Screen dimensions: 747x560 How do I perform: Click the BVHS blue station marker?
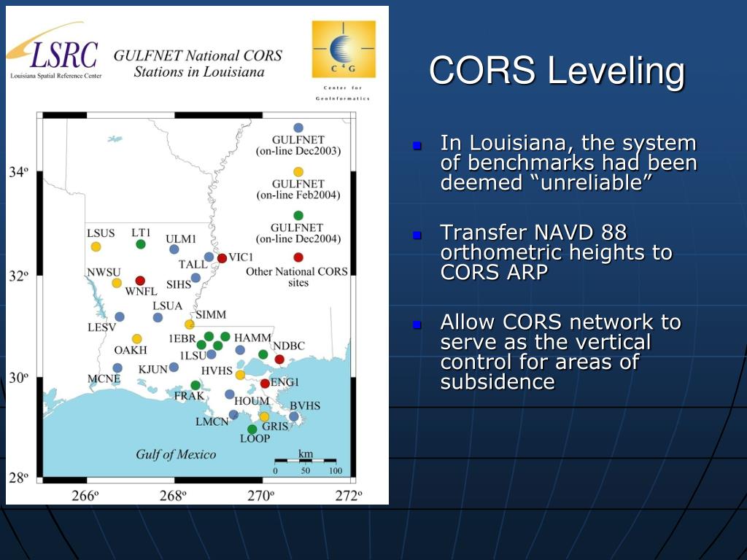294,416
